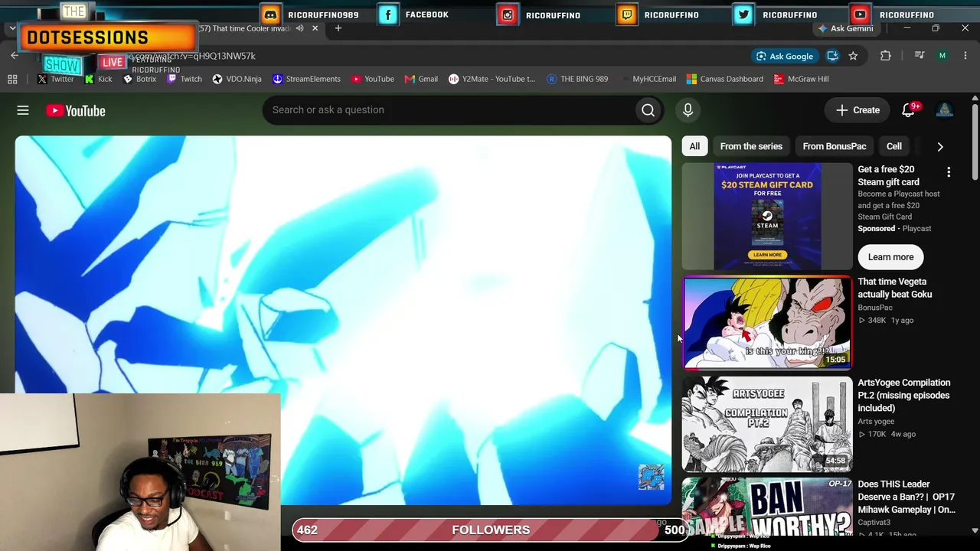Open the Chrome profile M avatar

click(942, 56)
